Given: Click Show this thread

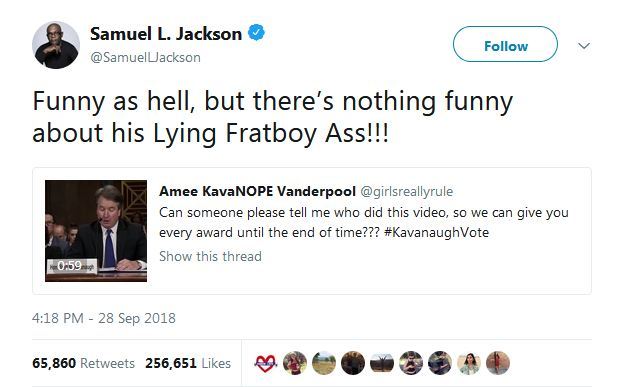Looking at the screenshot, I should [210, 256].
